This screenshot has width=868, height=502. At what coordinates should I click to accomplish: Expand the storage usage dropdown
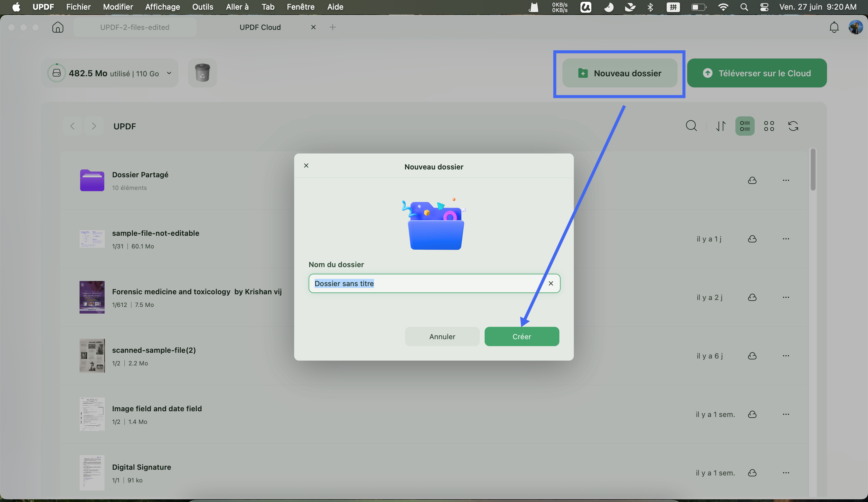pos(169,73)
